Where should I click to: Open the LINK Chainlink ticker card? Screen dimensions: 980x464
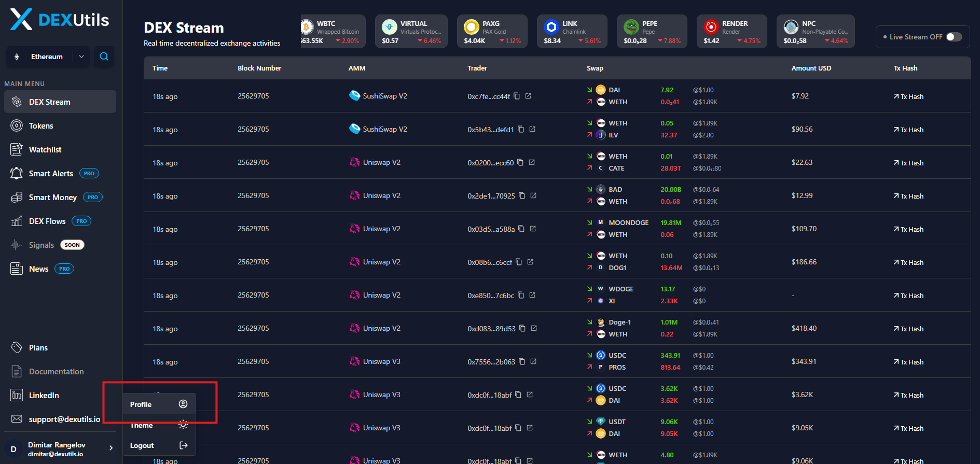tap(572, 32)
